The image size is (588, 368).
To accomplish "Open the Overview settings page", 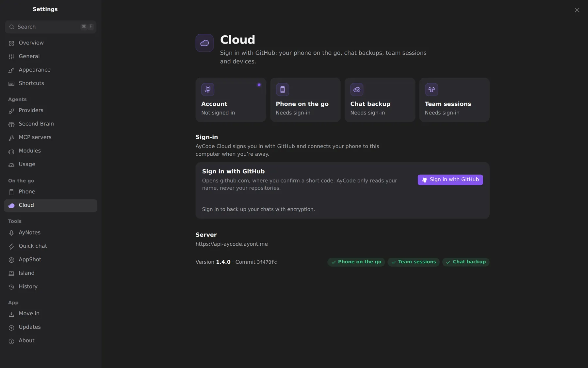I will tap(51, 43).
